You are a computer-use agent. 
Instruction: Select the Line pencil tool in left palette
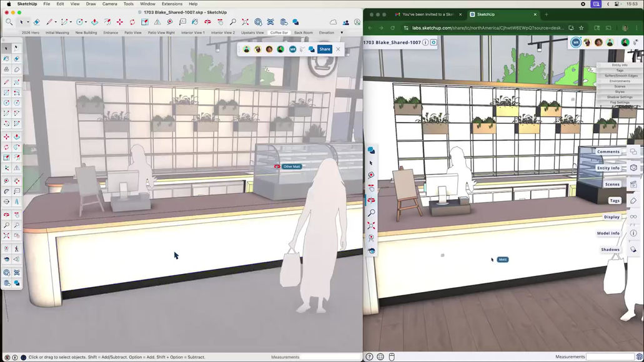7,82
